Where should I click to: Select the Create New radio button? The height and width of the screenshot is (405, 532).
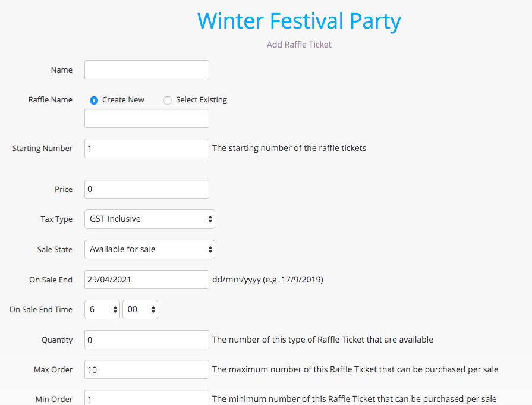[x=94, y=101]
